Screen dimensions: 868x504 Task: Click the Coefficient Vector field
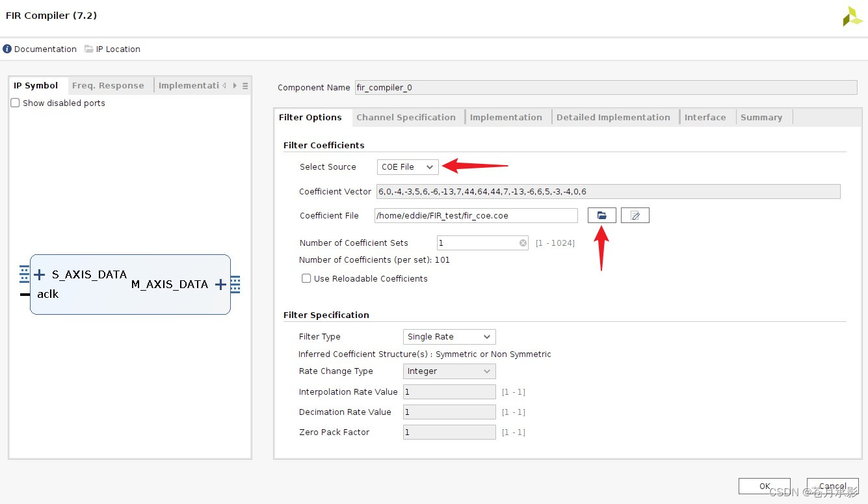coord(608,192)
